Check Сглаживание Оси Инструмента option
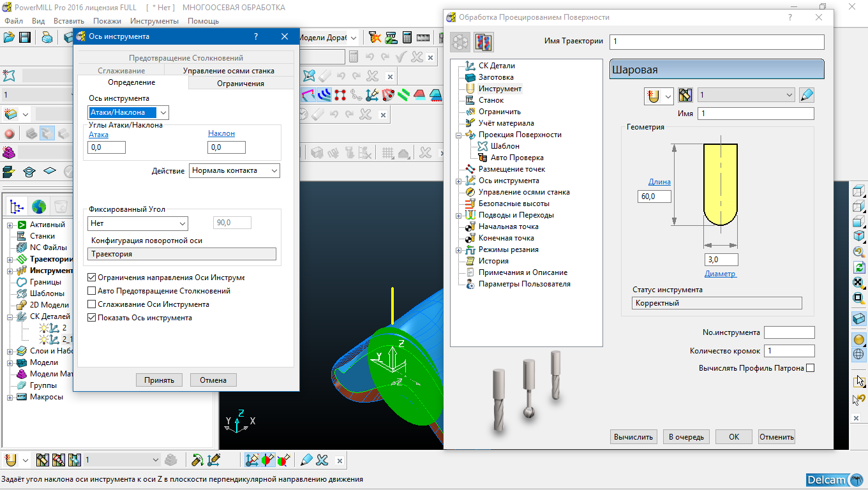Screen dimensions: 868x490 pos(92,304)
